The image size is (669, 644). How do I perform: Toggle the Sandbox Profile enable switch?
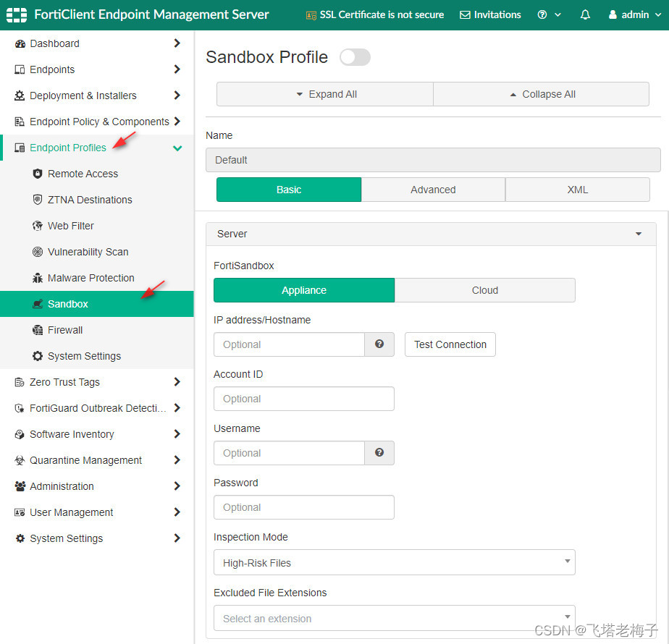click(355, 57)
